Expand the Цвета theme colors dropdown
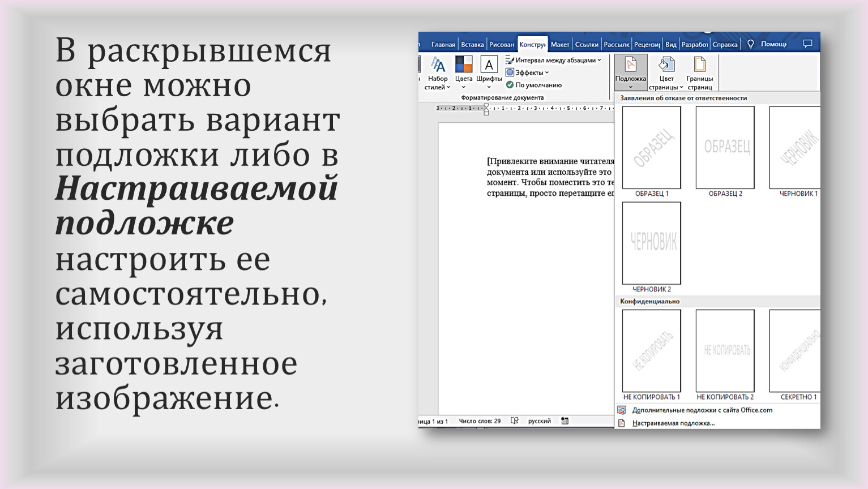The height and width of the screenshot is (489, 868). coord(464,73)
